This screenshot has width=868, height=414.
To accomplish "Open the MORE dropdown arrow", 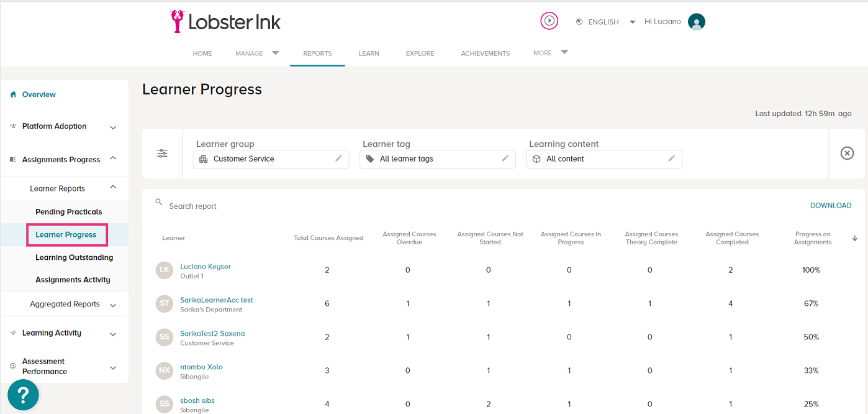I will [564, 52].
